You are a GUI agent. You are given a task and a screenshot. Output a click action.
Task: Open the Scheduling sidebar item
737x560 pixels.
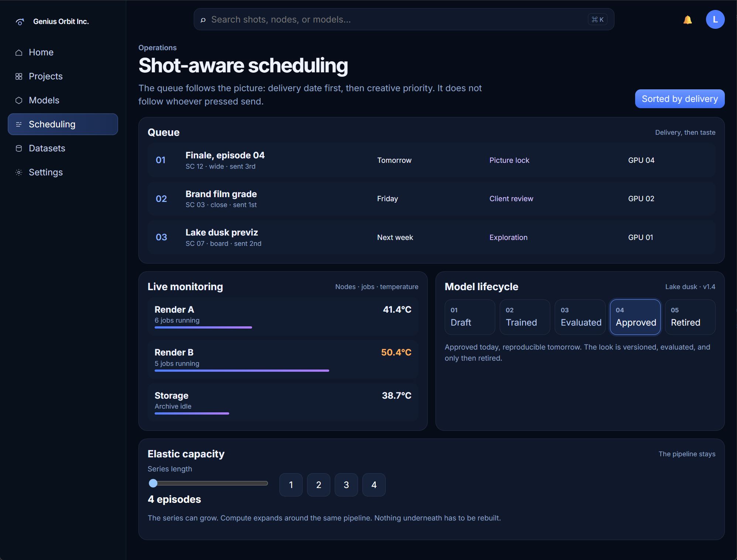63,124
